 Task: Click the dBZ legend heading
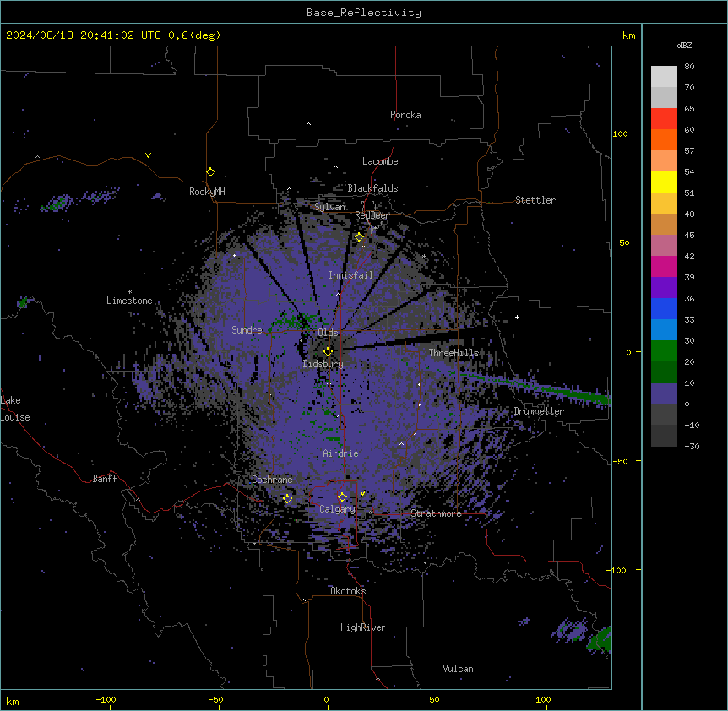(x=684, y=45)
